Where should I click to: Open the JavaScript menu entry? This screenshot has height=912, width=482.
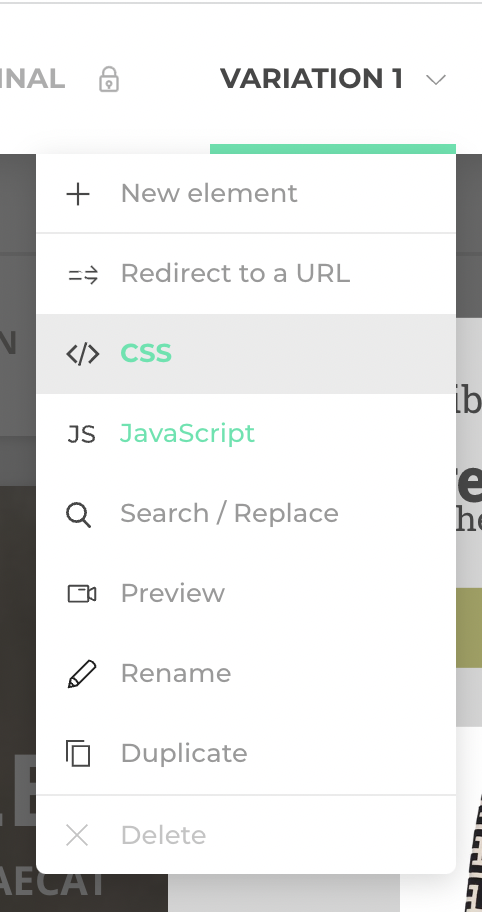246,434
